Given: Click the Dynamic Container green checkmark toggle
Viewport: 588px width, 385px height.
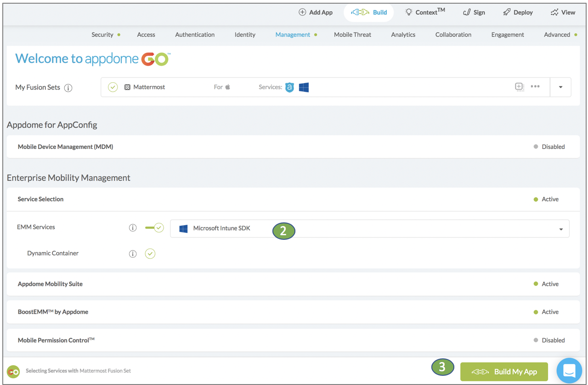Looking at the screenshot, I should pos(150,253).
